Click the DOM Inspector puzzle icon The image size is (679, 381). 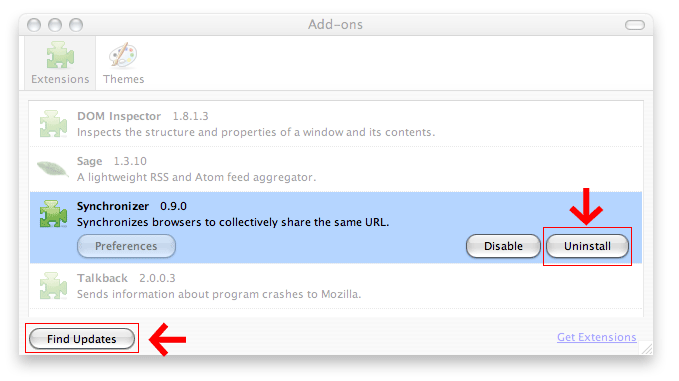pos(53,124)
